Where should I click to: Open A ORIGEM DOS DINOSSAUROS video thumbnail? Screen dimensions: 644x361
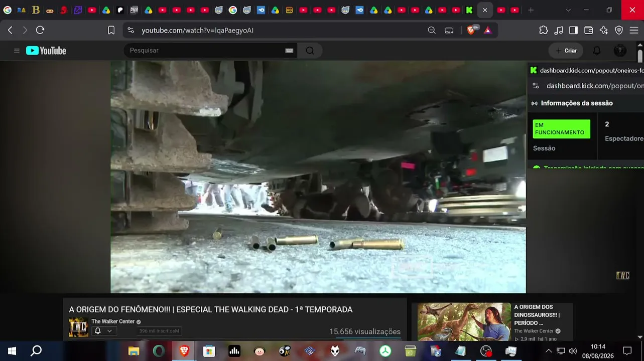pyautogui.click(x=464, y=322)
